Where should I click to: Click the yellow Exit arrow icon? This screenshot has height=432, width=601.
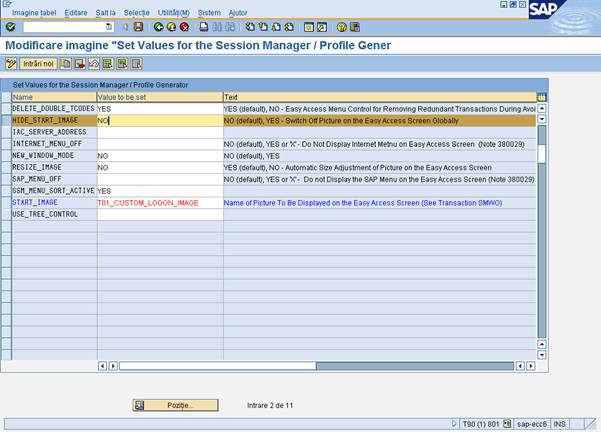171,27
